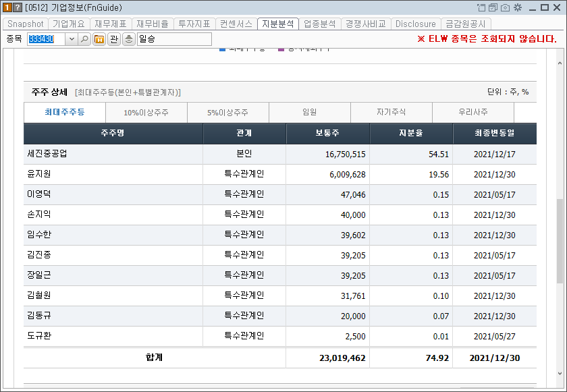Select the 자기주식 sub-tab
Viewport: 567px width, 392px height.
(x=391, y=113)
